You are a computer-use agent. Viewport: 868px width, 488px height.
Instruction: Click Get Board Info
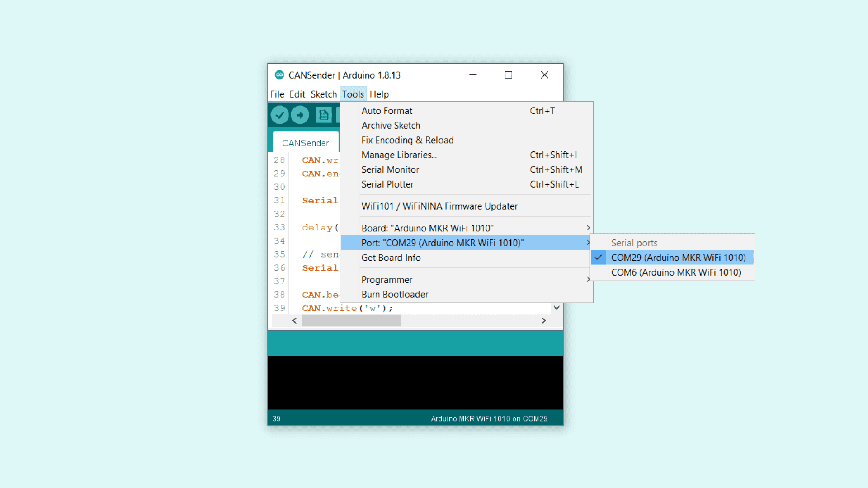[x=391, y=258]
